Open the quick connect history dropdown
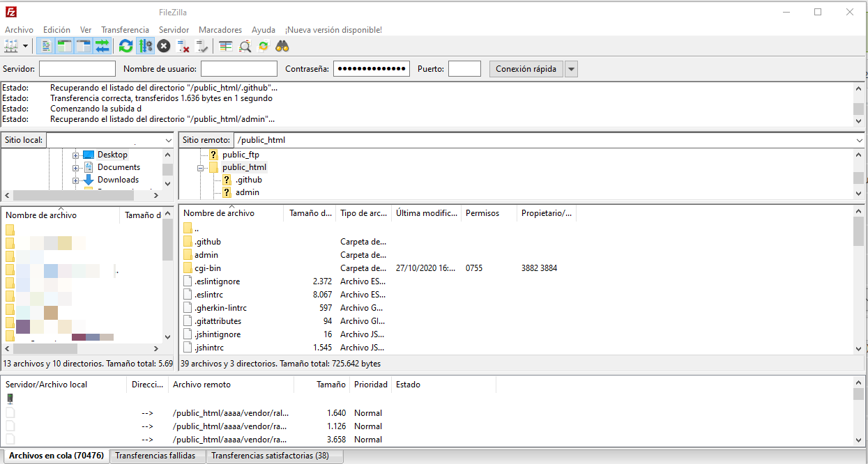This screenshot has width=868, height=464. 571,69
